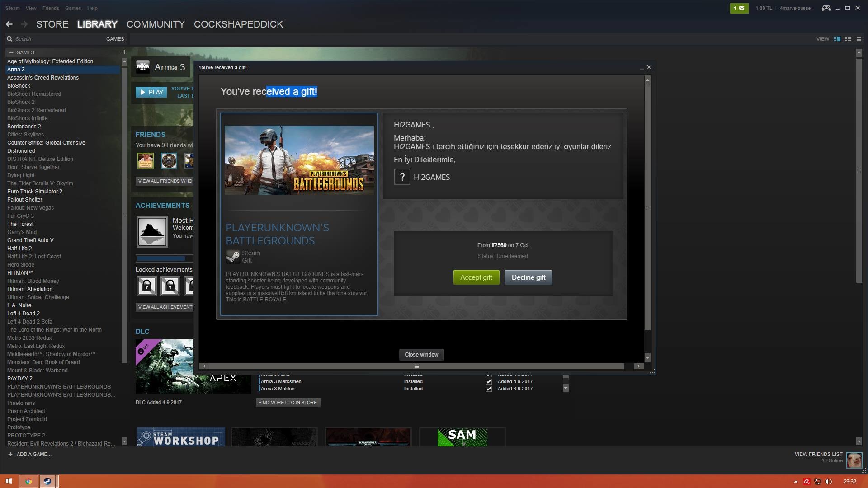This screenshot has width=868, height=488.
Task: Add a new category with plus icon
Action: point(124,52)
